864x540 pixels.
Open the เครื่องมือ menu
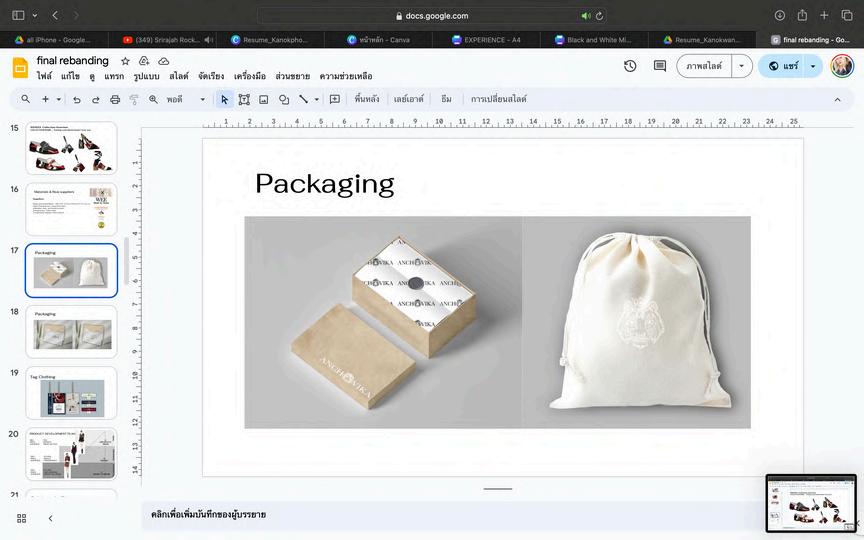[x=250, y=76]
